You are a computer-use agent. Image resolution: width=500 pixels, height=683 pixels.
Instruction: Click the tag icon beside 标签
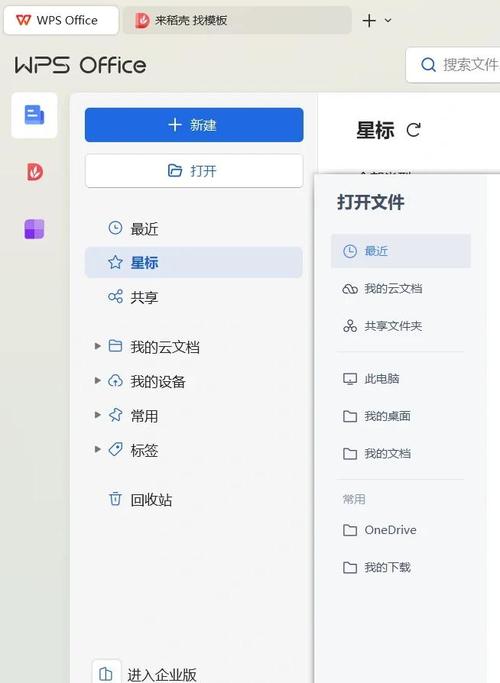click(x=115, y=449)
